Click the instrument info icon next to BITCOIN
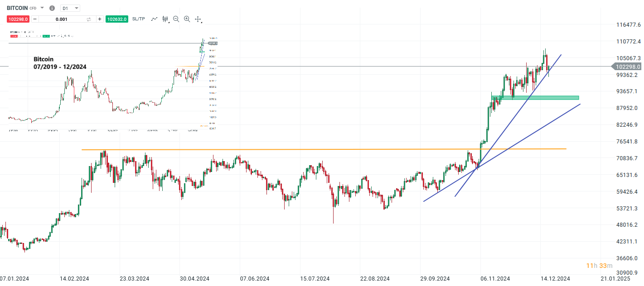This screenshot has height=286, width=644. pos(52,8)
